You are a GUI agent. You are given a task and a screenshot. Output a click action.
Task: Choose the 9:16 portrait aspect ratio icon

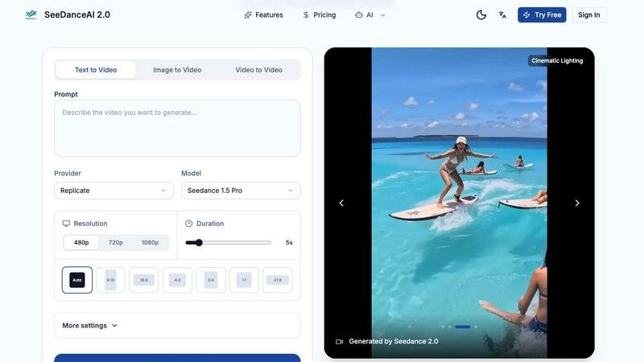110,280
